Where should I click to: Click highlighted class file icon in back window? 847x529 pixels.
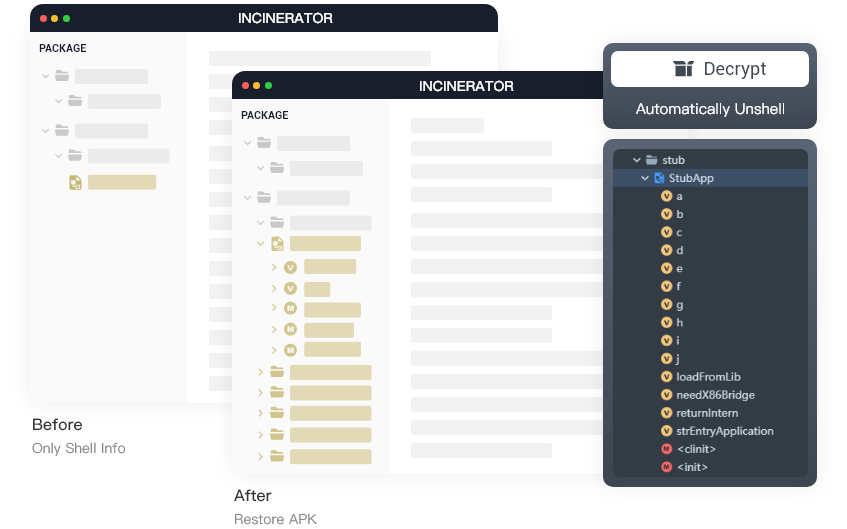[x=75, y=183]
